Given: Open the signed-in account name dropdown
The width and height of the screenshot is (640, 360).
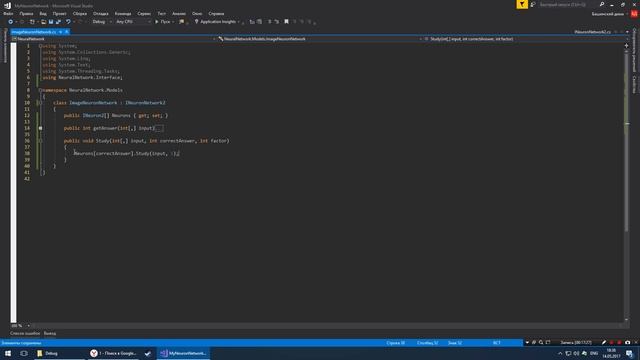Looking at the screenshot, I should pos(609,14).
